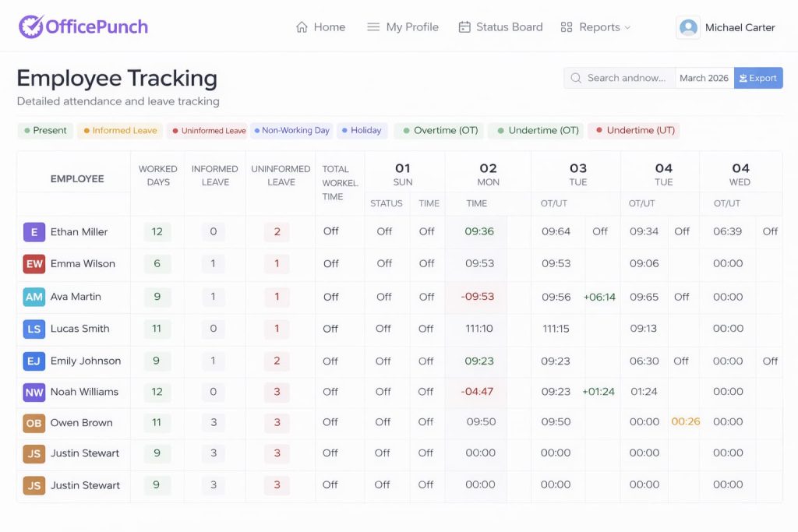Open the March 2026 month selector
Screen dimensions: 798x532
coord(704,78)
